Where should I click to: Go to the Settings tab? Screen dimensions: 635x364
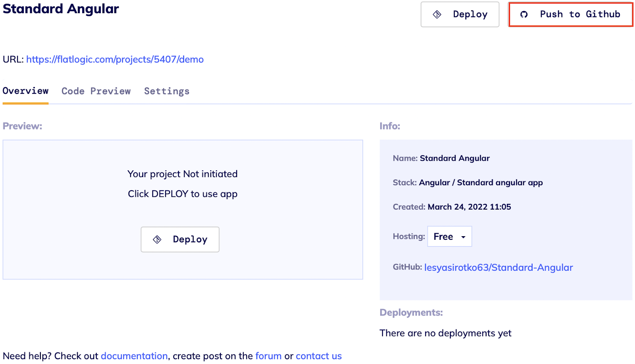click(167, 91)
